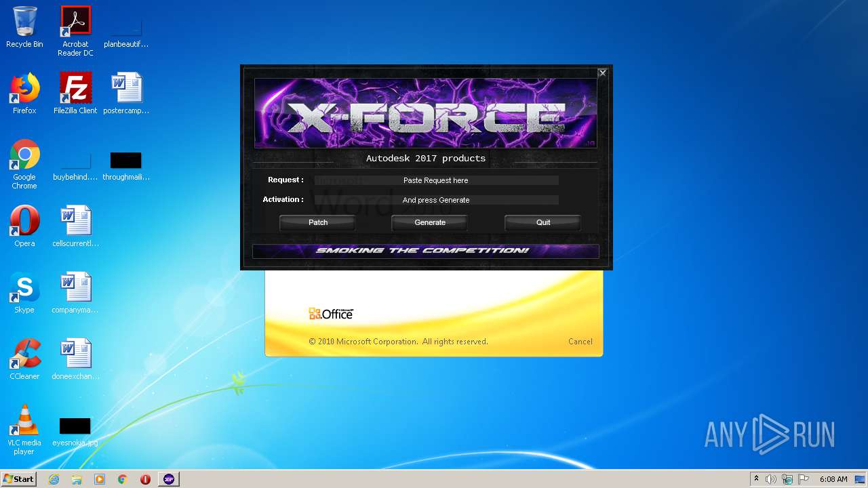Select the planbeautif... desktop icon
This screenshot has width=868, height=488.
pos(126,31)
